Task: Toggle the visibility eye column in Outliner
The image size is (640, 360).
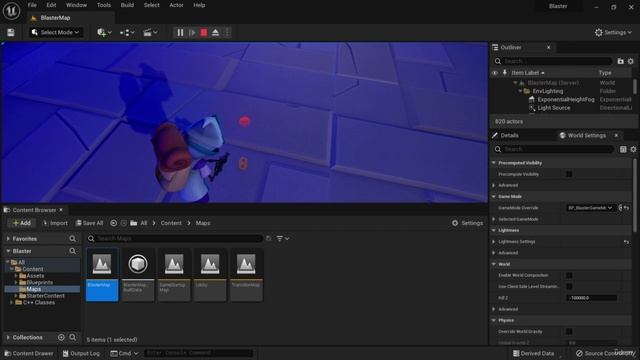Action: point(495,73)
